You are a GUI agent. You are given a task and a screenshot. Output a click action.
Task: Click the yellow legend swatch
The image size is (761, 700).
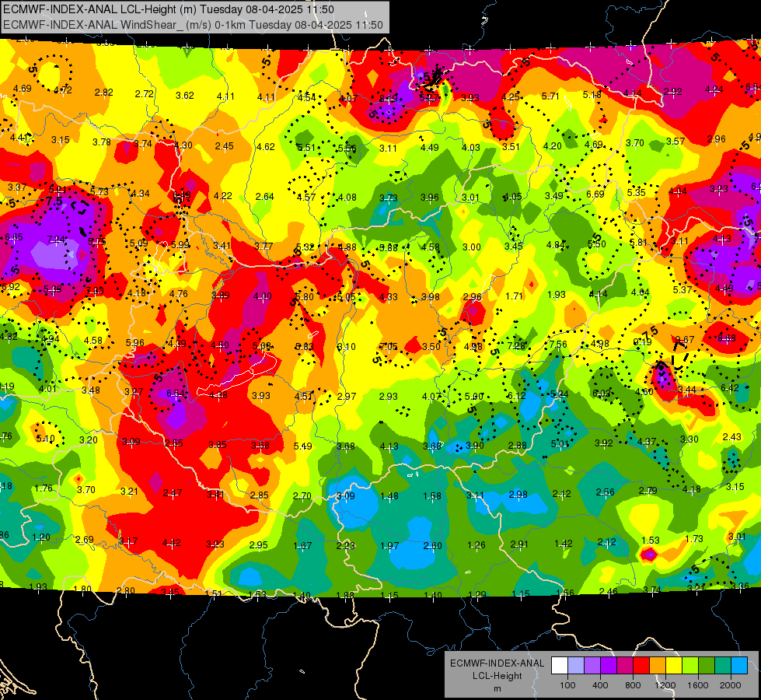coord(674,666)
